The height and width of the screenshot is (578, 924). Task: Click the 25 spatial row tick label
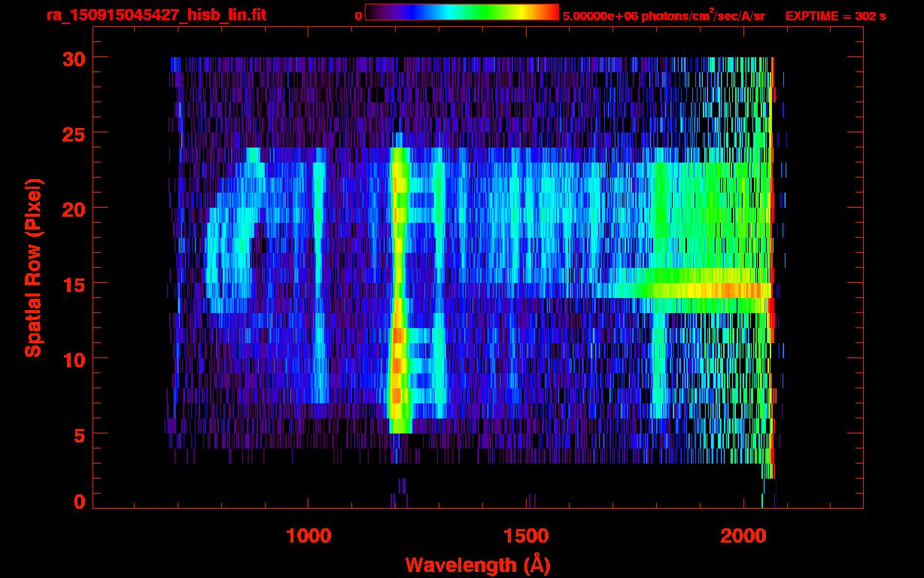tap(74, 133)
